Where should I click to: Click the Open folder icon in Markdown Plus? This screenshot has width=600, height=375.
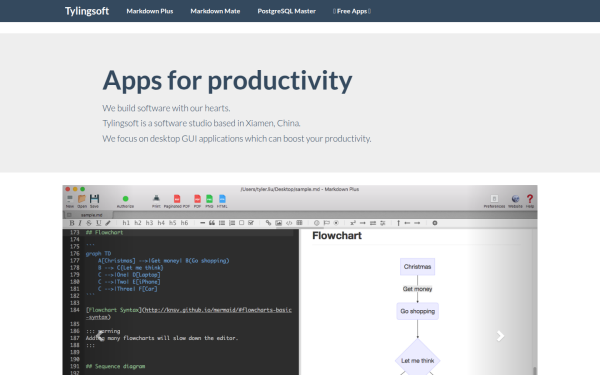(x=82, y=200)
